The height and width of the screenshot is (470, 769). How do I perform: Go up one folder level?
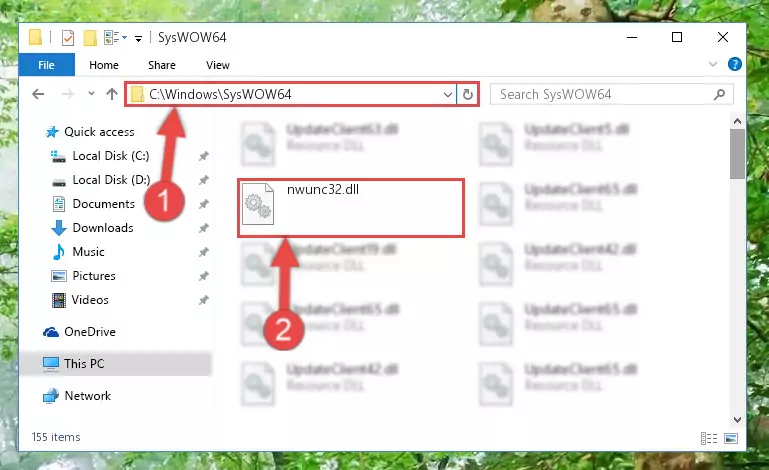(x=112, y=94)
